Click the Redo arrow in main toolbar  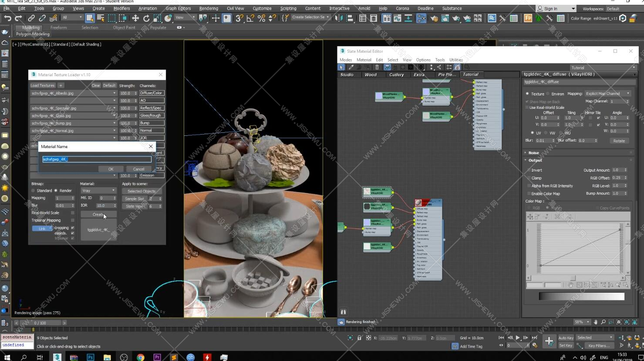[18, 18]
